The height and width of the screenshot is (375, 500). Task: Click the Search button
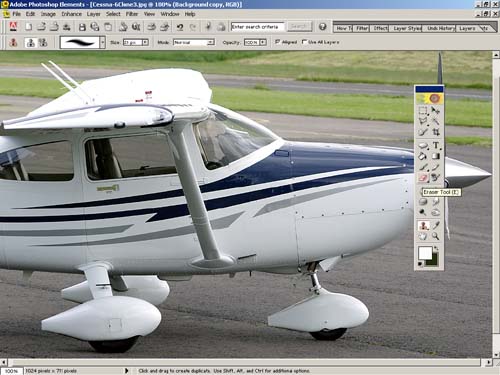coord(299,27)
